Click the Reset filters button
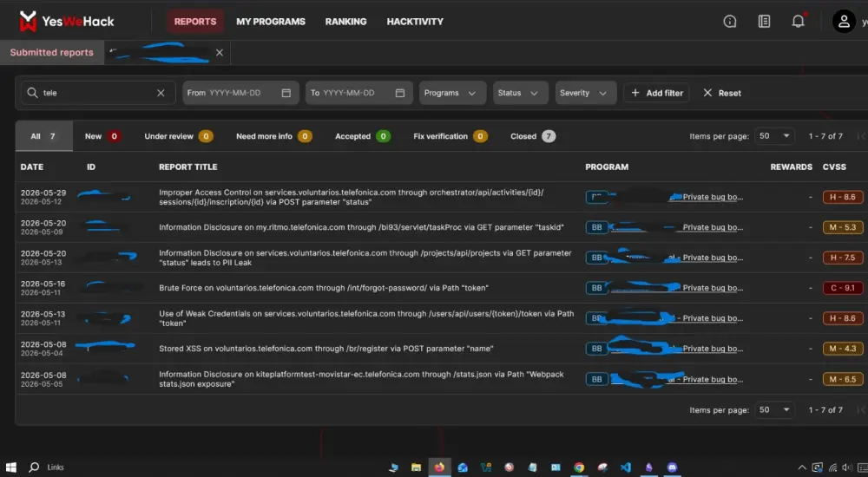This screenshot has width=868, height=477. coord(722,93)
